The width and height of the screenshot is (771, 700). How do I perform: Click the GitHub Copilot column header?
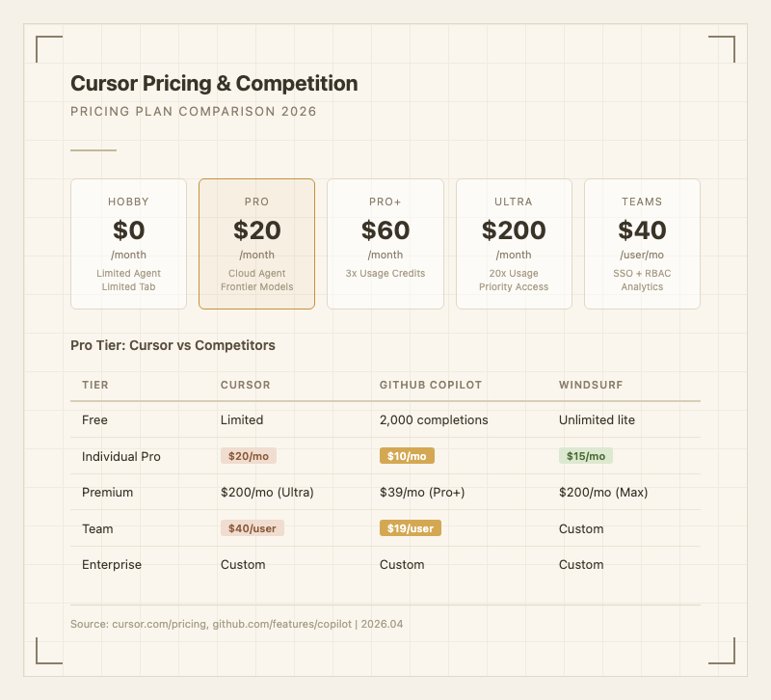(431, 385)
